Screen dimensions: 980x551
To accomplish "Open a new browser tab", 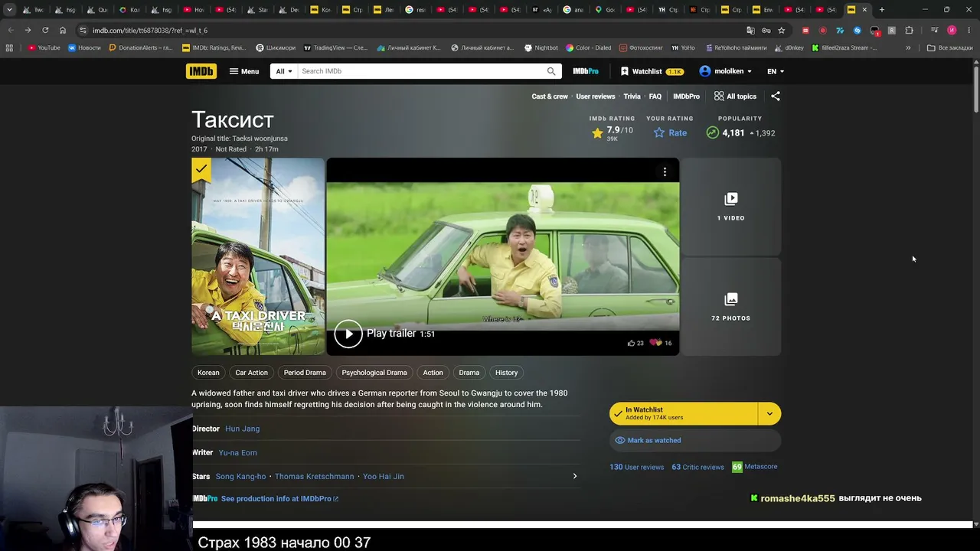I will click(x=882, y=10).
